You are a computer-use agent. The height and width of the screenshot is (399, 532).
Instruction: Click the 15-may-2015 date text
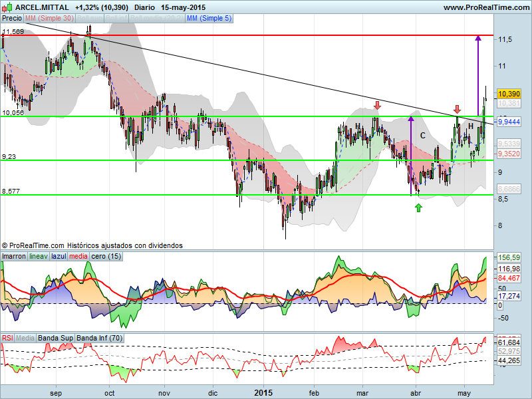tap(184, 7)
